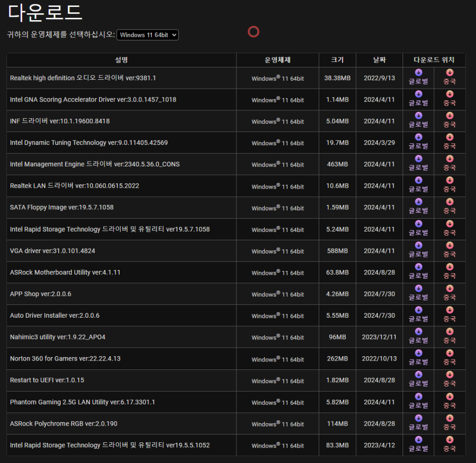Click the 설명 column header
The height and width of the screenshot is (463, 476).
tap(121, 60)
